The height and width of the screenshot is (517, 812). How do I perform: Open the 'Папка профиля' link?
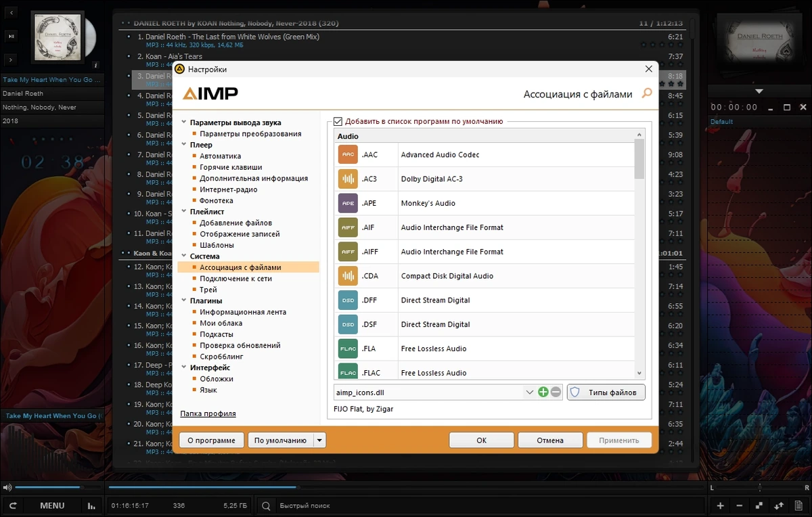point(208,413)
